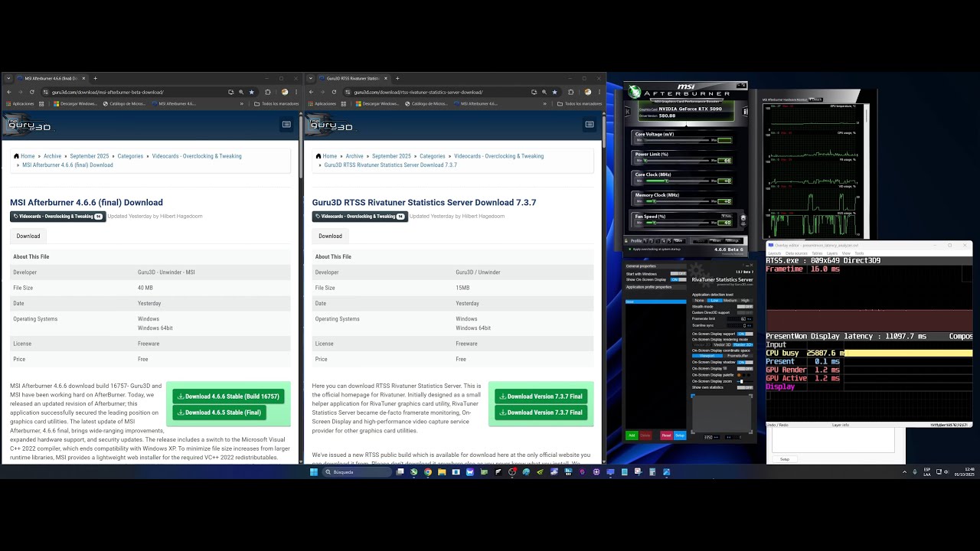Viewport: 980px width, 551px height.
Task: Show hidden system tray icons
Action: 903,472
